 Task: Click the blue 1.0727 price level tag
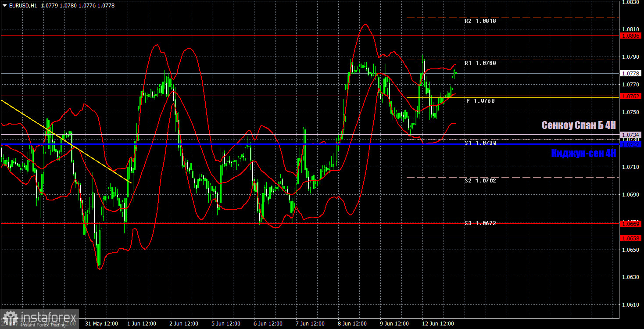pos(631,144)
